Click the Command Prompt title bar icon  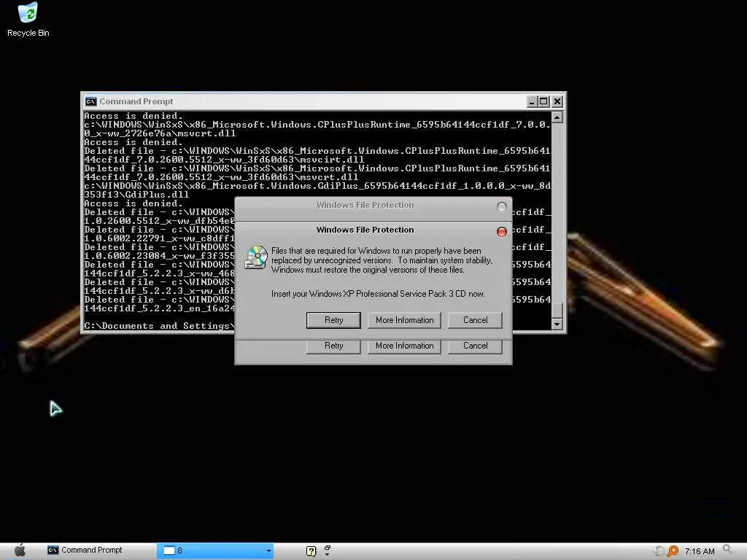(90, 101)
